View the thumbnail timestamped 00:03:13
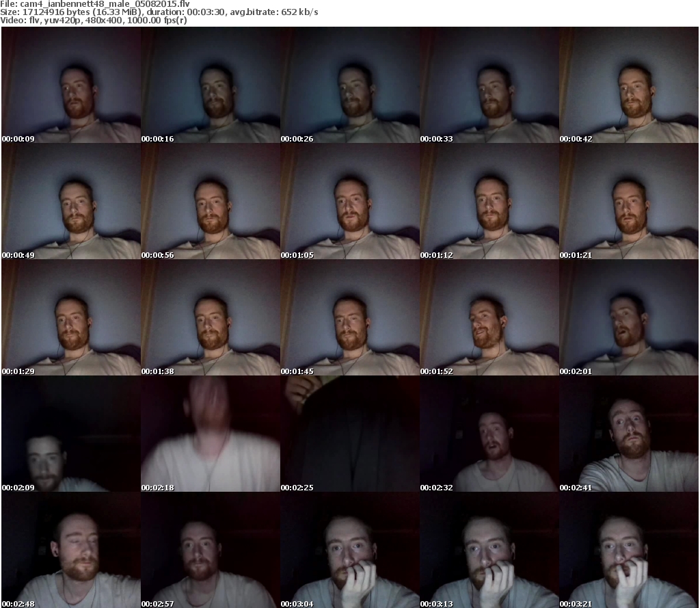Image resolution: width=700 pixels, height=608 pixels. tap(489, 550)
